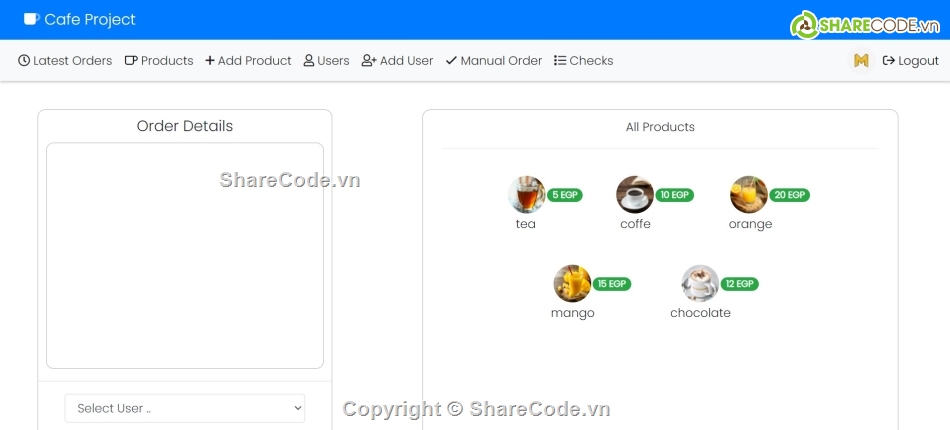This screenshot has height=430, width=950.
Task: Click the list icon beside Checks
Action: (x=560, y=61)
